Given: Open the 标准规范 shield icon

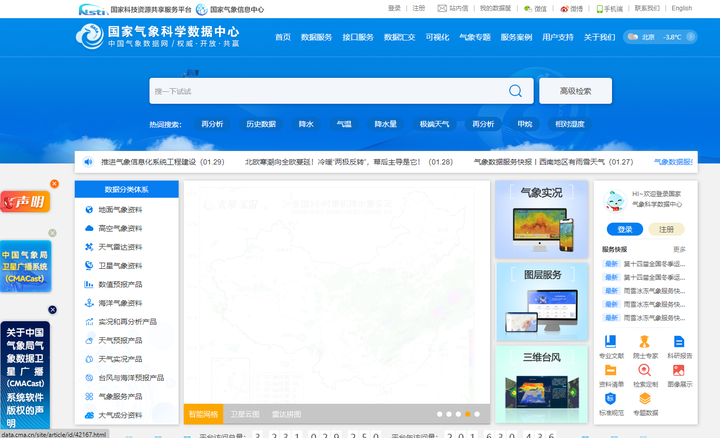Looking at the screenshot, I should pyautogui.click(x=611, y=400).
